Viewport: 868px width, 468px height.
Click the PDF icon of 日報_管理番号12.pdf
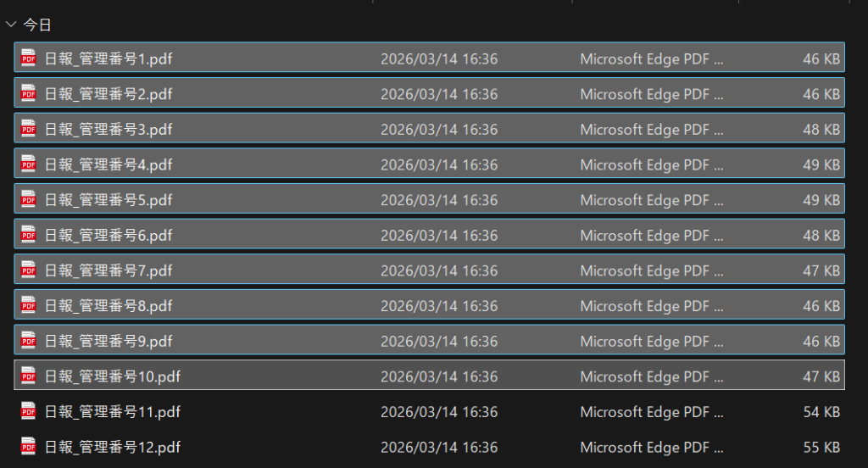[x=29, y=446]
